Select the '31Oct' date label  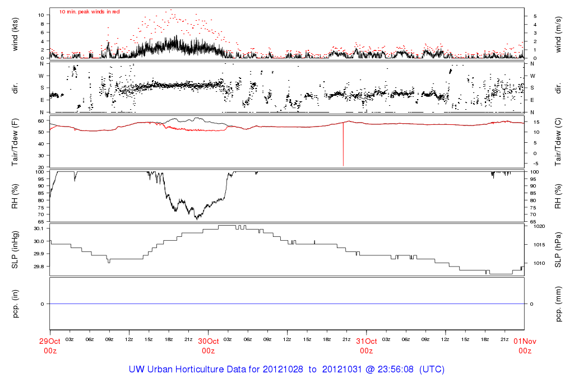tap(367, 341)
